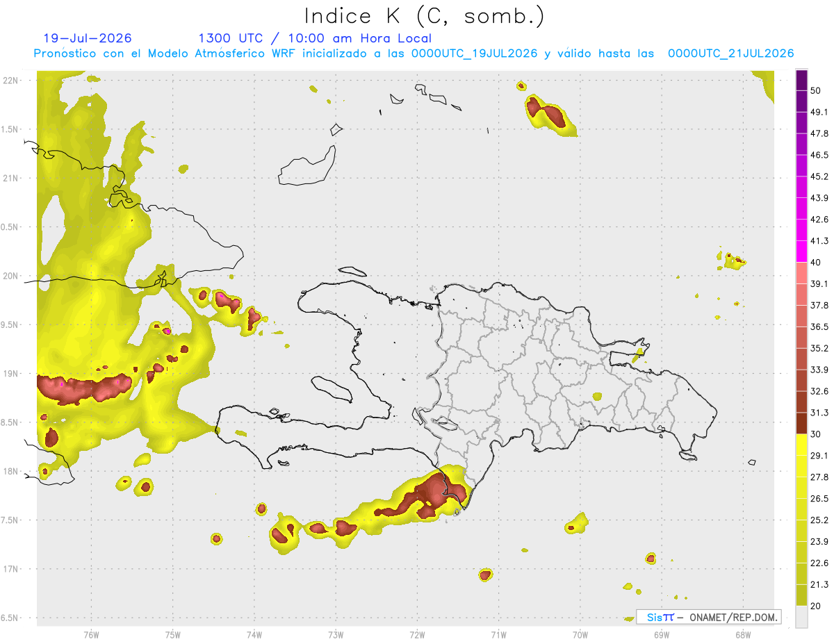Click the legend value '31.3'

[819, 413]
